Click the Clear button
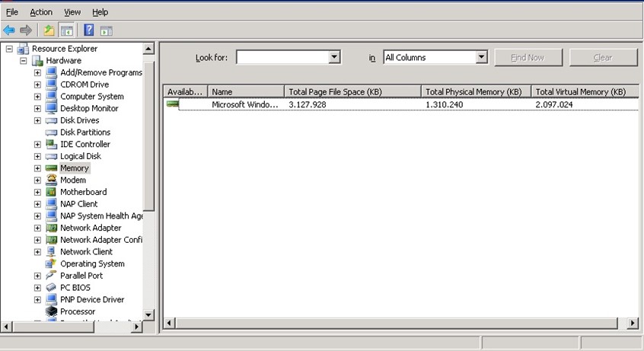This screenshot has height=351, width=644. coord(603,57)
